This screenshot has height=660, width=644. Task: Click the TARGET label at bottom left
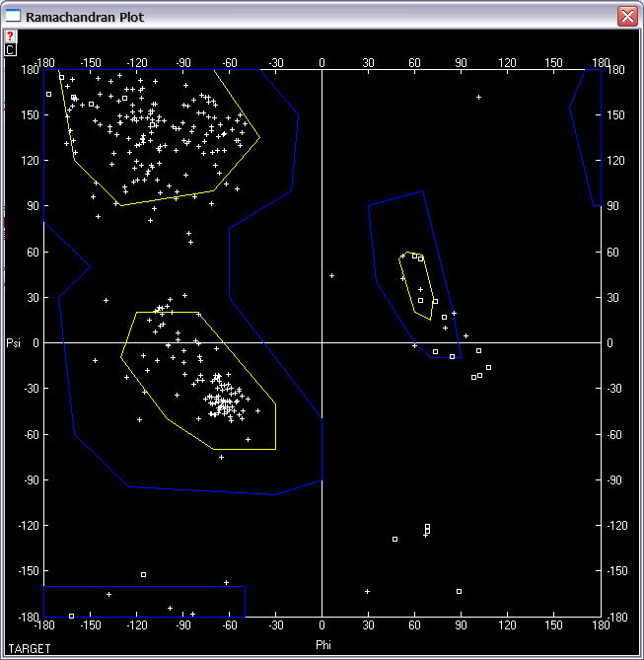click(26, 648)
